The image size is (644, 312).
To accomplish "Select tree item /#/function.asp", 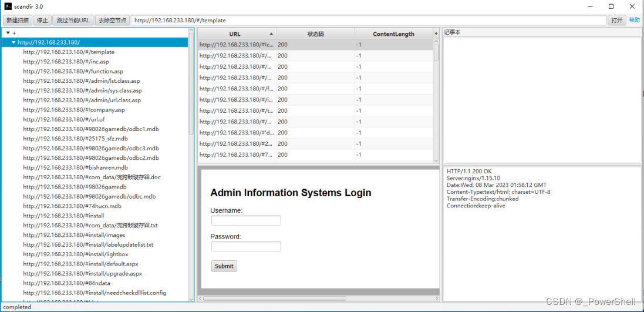I will (73, 71).
